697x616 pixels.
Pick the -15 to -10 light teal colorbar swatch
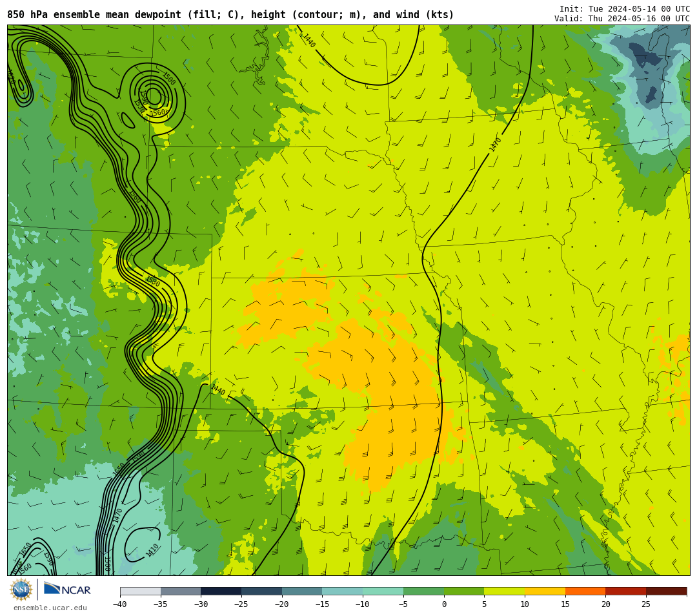pos(342,591)
